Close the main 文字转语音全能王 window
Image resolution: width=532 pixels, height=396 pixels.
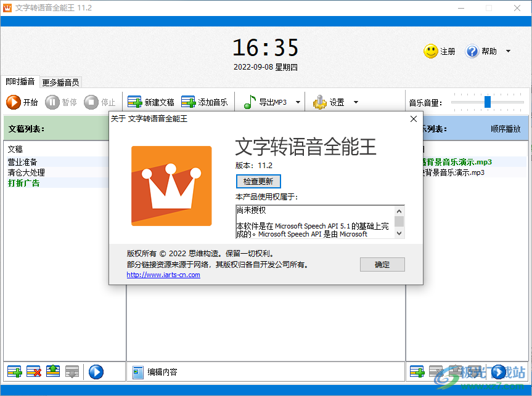tap(517, 8)
